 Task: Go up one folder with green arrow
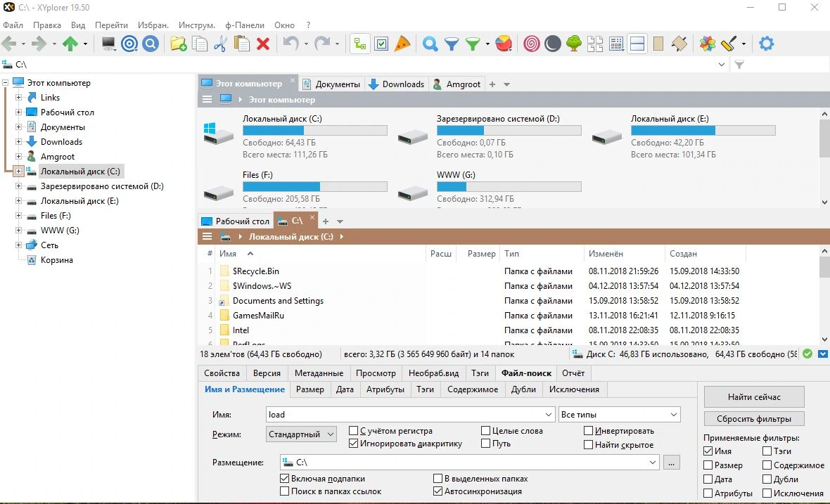click(70, 44)
